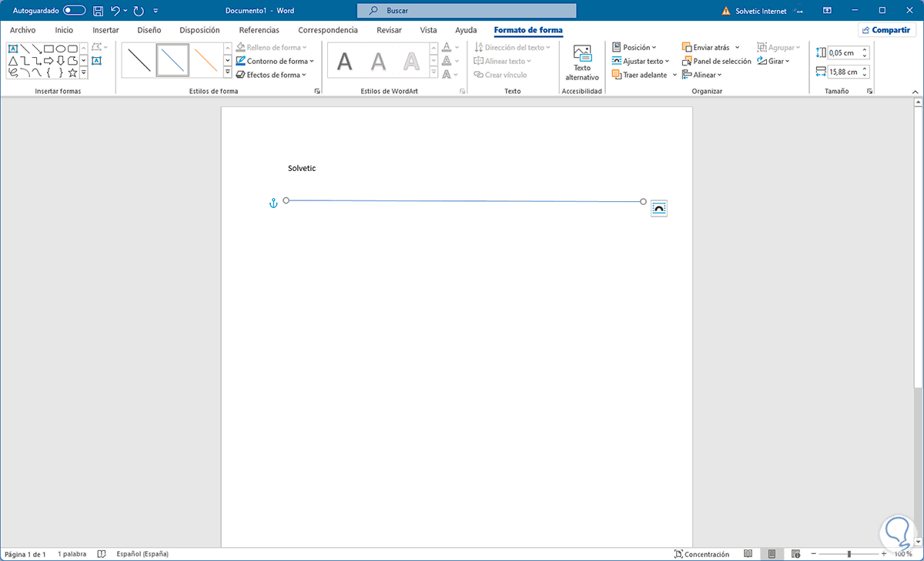Open the Girar rotate dropdown

tap(773, 61)
